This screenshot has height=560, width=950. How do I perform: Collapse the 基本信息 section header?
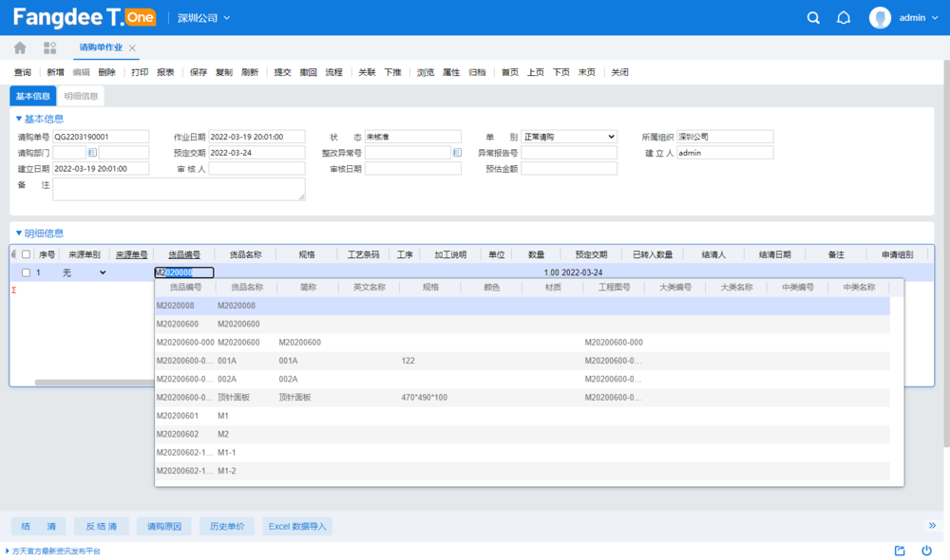pos(40,119)
